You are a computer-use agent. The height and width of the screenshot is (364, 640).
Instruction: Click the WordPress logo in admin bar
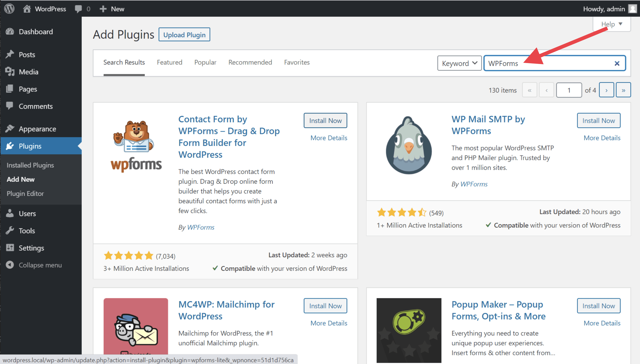[x=9, y=9]
